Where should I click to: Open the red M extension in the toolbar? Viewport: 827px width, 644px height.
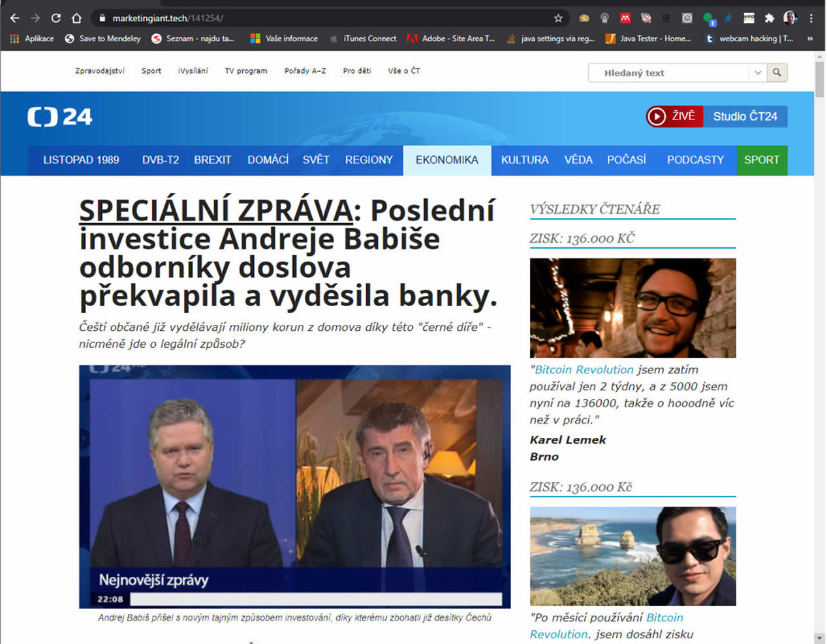coord(624,18)
